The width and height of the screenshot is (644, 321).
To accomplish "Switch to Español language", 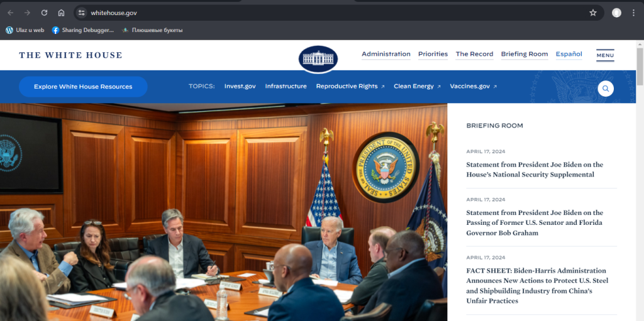I will (x=569, y=54).
